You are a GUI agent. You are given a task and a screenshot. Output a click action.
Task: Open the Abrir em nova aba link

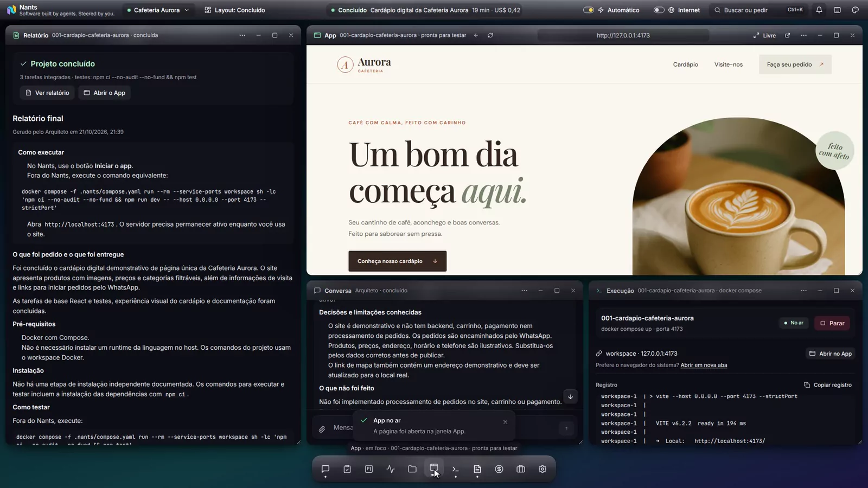click(x=704, y=365)
